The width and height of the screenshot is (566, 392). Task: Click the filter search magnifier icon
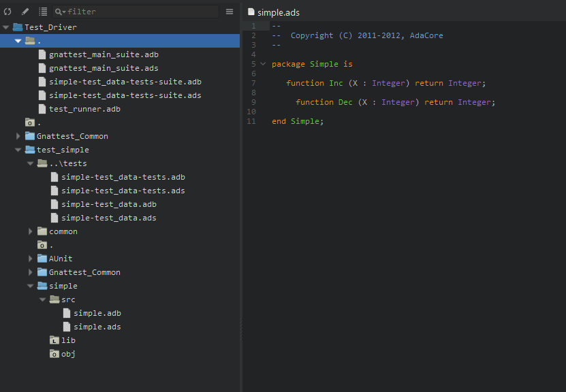click(59, 12)
